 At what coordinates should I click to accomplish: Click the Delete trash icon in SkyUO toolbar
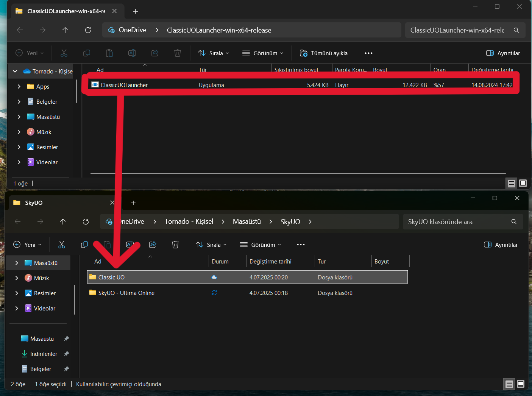coord(175,245)
